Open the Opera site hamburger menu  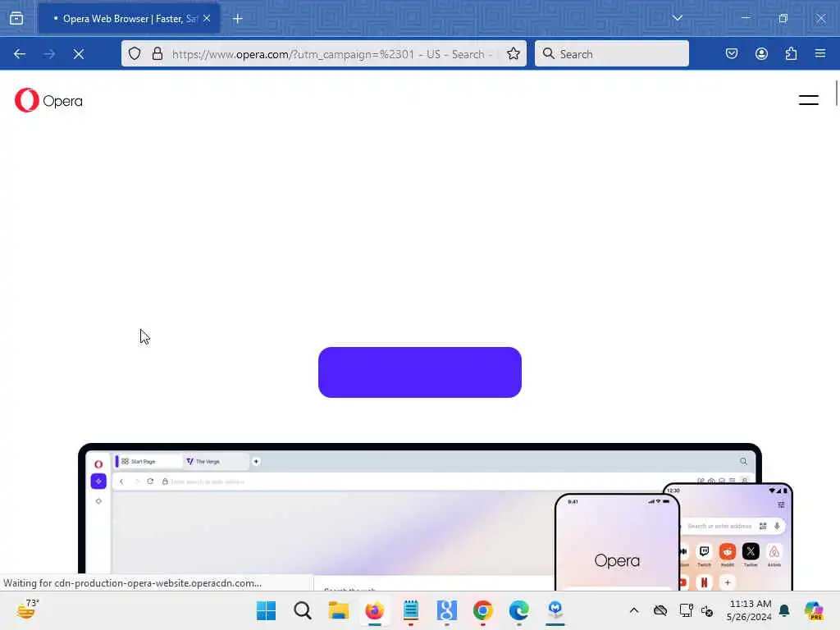coord(808,100)
